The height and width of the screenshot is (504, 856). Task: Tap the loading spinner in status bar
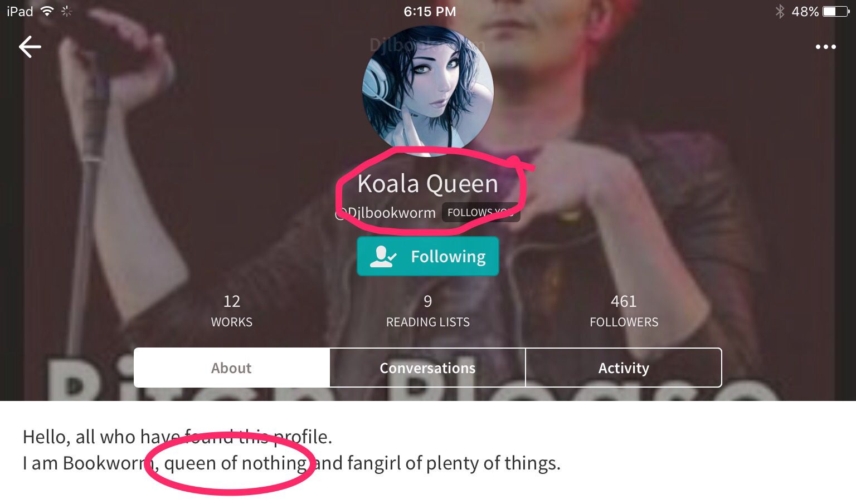tap(67, 11)
